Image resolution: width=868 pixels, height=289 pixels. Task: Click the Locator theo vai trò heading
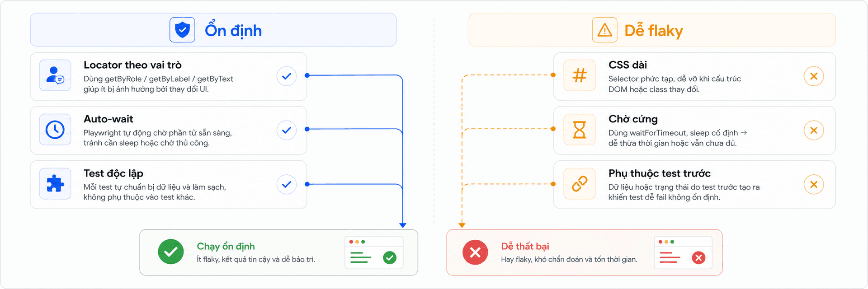coord(132,65)
